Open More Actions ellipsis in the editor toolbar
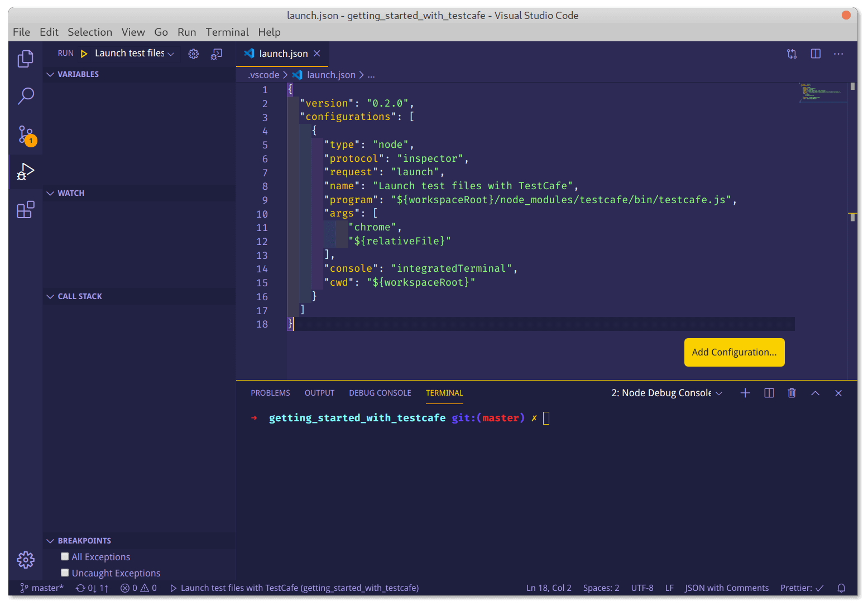 tap(838, 54)
